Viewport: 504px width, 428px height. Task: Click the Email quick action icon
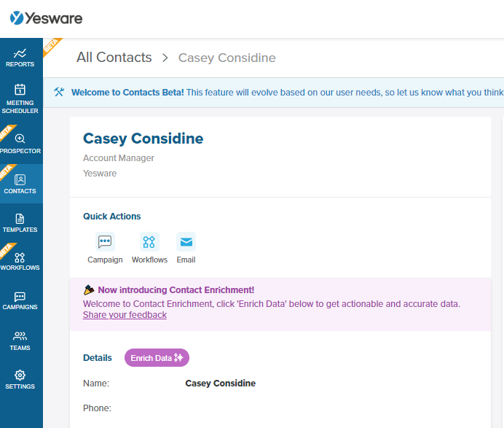186,241
